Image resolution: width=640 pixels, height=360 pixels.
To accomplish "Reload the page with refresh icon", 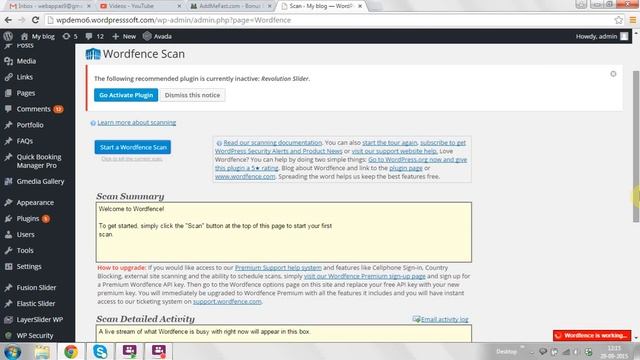I will pyautogui.click(x=36, y=20).
